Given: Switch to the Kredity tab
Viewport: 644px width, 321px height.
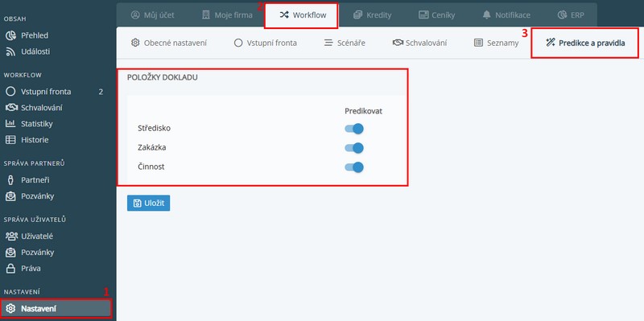Looking at the screenshot, I should [372, 15].
